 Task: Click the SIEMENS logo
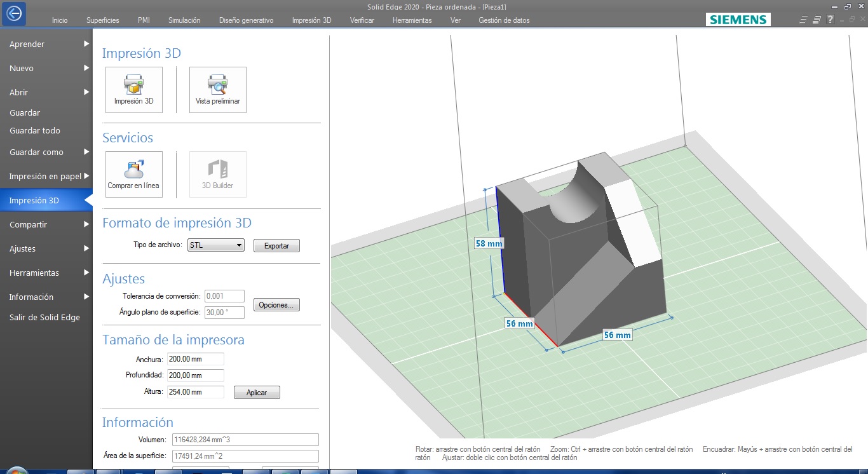[x=737, y=19]
